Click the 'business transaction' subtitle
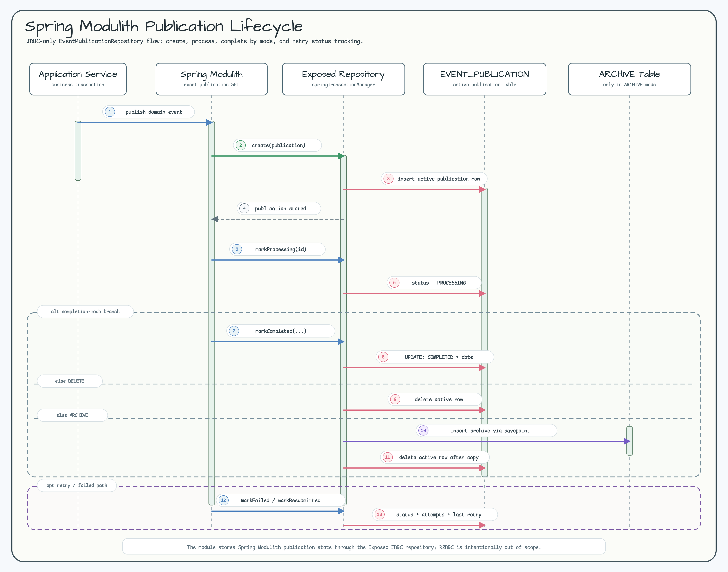Viewport: 728px width, 572px height. (x=78, y=85)
